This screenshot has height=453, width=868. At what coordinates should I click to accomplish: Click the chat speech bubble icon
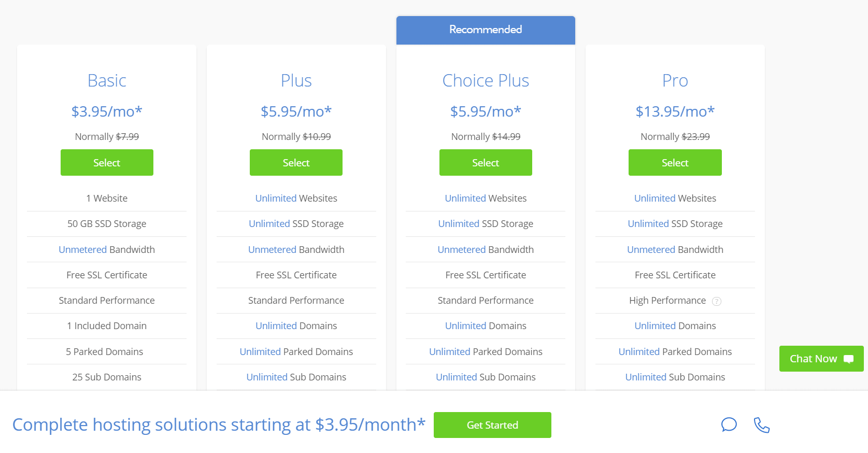[x=729, y=425]
